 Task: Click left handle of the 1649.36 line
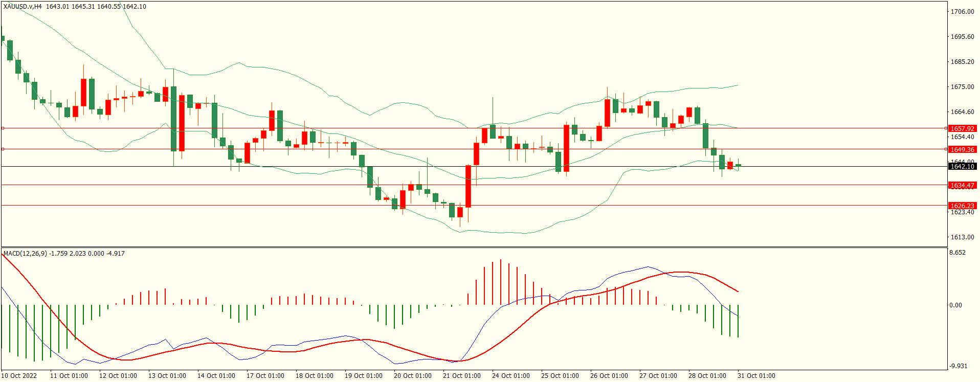tap(3, 149)
